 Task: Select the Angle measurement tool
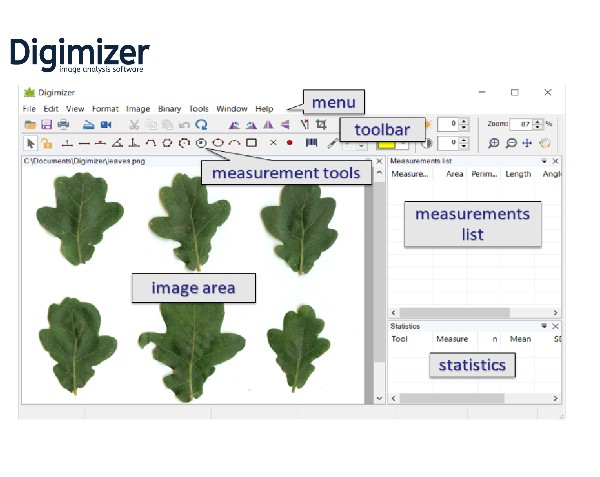pos(117,143)
